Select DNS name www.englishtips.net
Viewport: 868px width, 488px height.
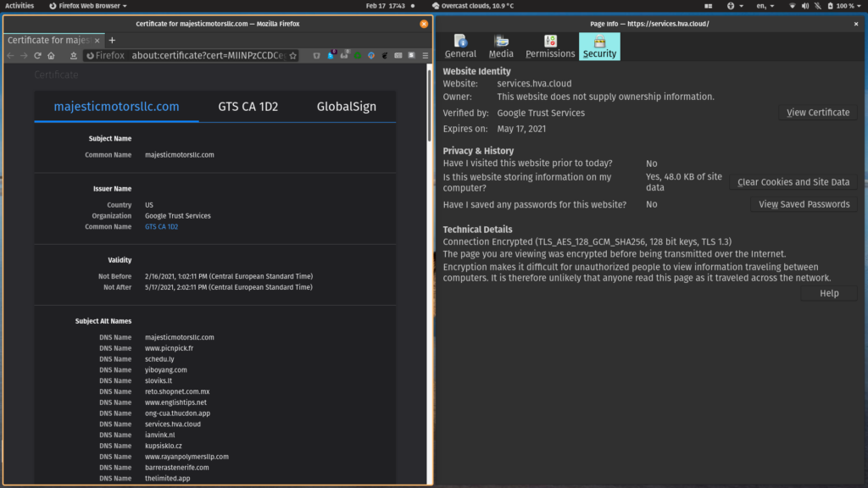[175, 402]
